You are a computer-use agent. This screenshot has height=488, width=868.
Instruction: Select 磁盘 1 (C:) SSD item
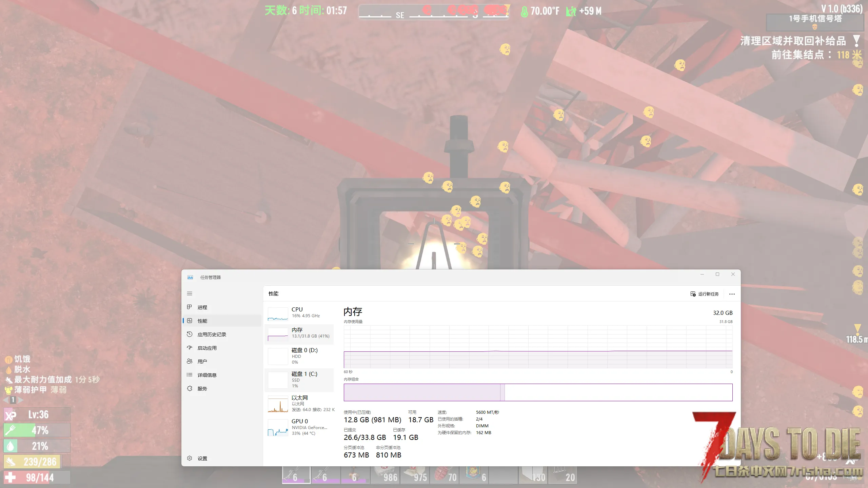299,380
